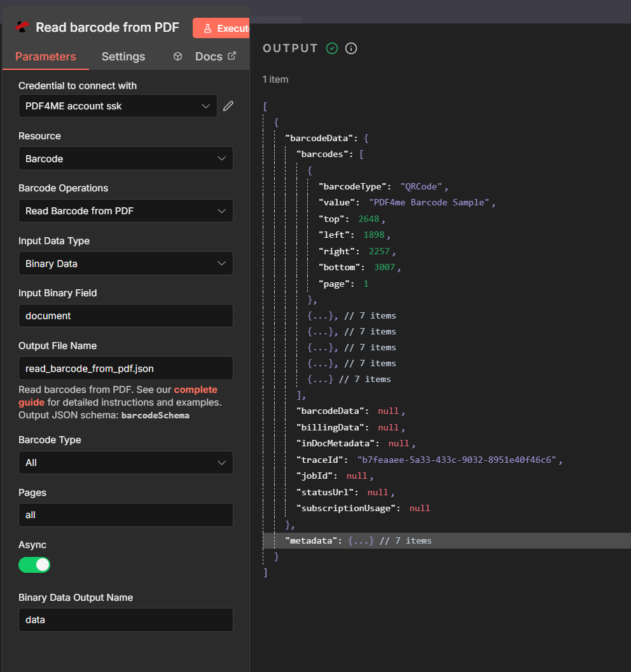Click the pencil icon to edit credential
The image size is (631, 672).
228,106
